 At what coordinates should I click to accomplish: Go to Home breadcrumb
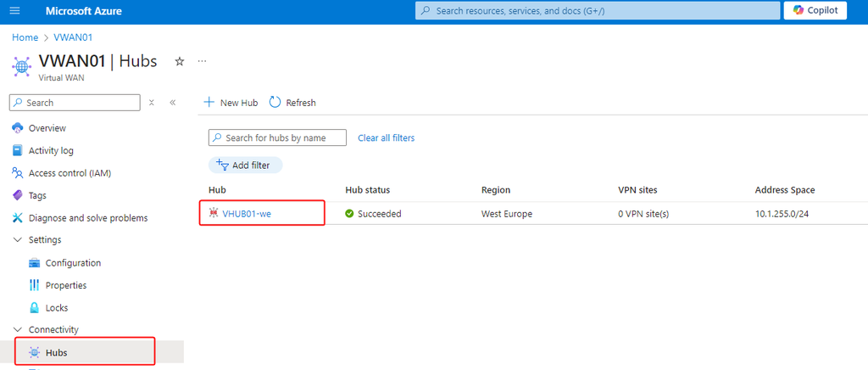click(x=25, y=37)
